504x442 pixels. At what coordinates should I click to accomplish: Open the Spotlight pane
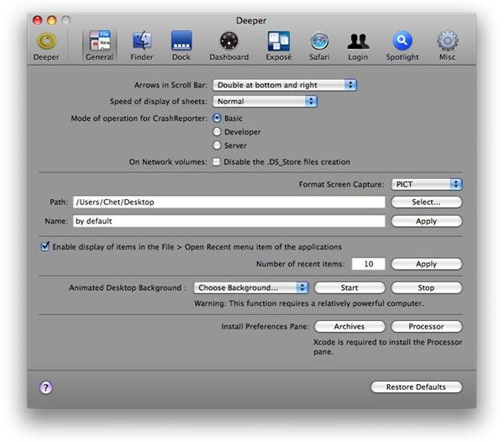click(402, 46)
